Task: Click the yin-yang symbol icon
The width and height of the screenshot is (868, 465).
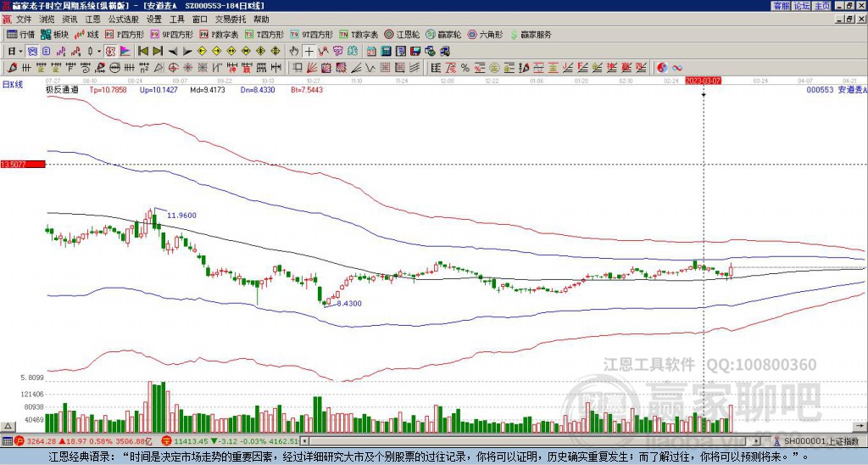Action: coord(662,68)
